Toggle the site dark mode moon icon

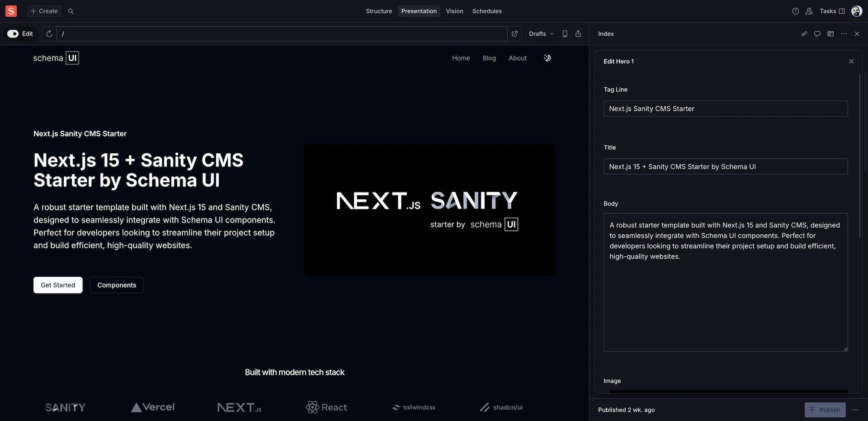547,58
